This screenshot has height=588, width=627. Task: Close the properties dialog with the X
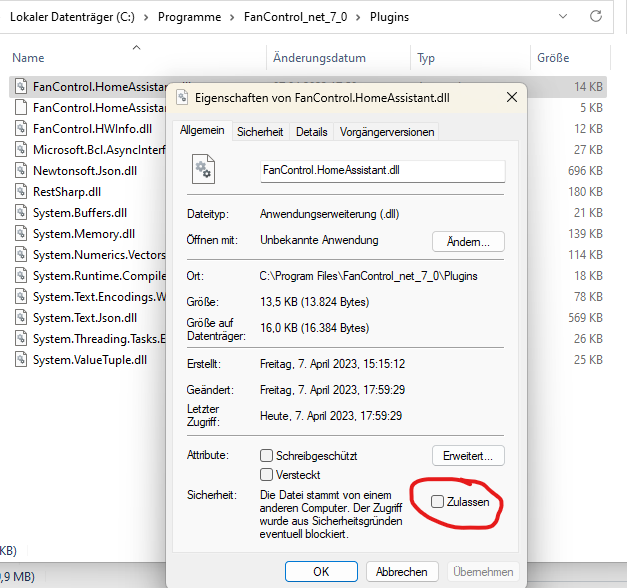pos(512,97)
